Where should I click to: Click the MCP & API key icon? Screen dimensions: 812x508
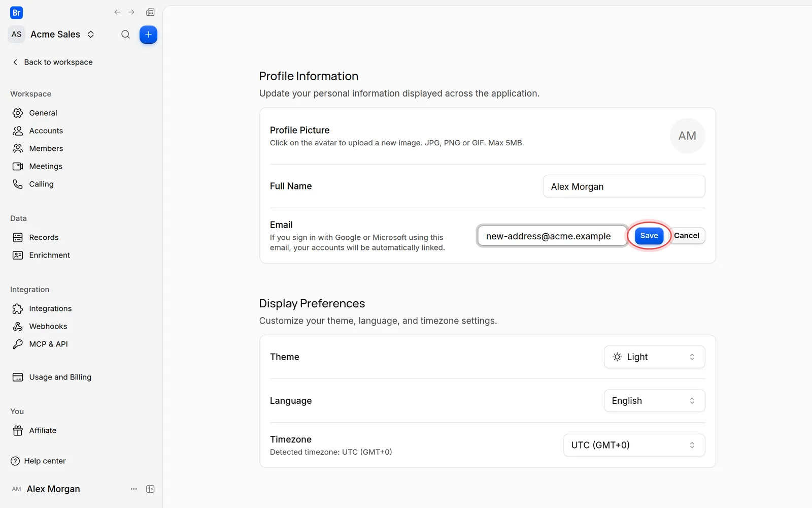18,344
